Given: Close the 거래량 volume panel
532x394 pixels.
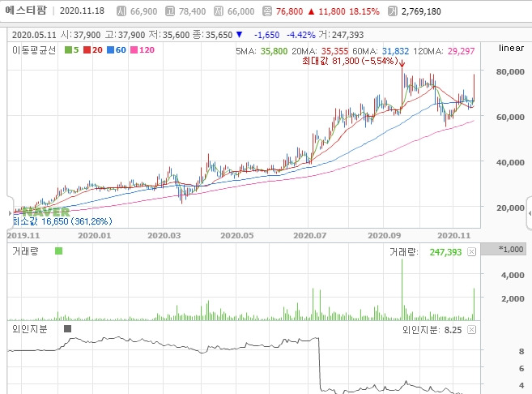Looking at the screenshot, I should (x=471, y=251).
